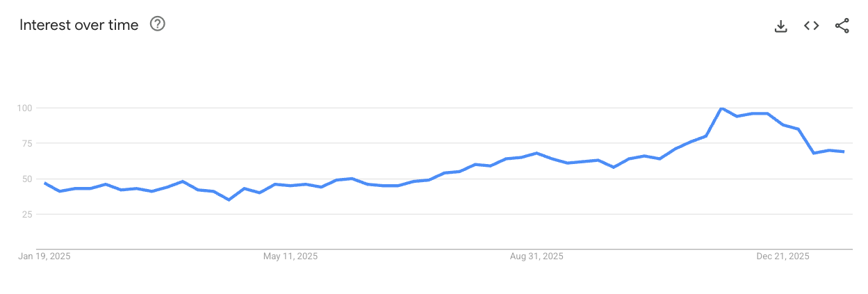Select the Aug 31, 2025 axis label

pos(537,256)
